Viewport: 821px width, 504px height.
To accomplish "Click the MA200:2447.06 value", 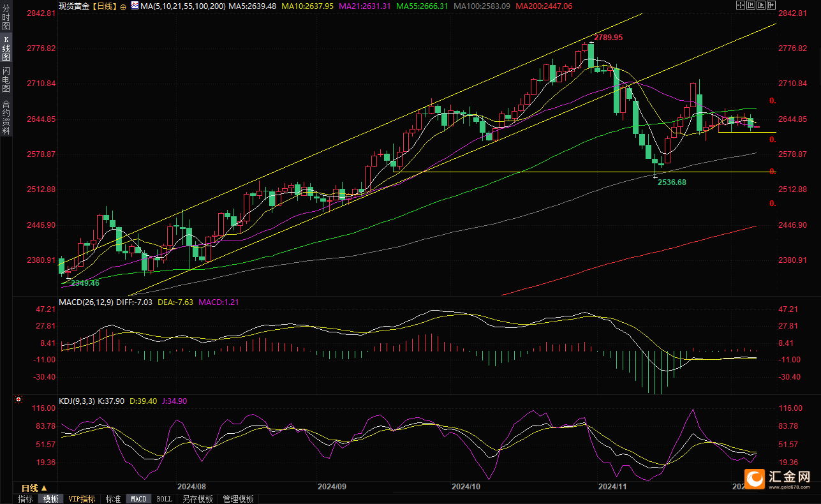I will [544, 6].
